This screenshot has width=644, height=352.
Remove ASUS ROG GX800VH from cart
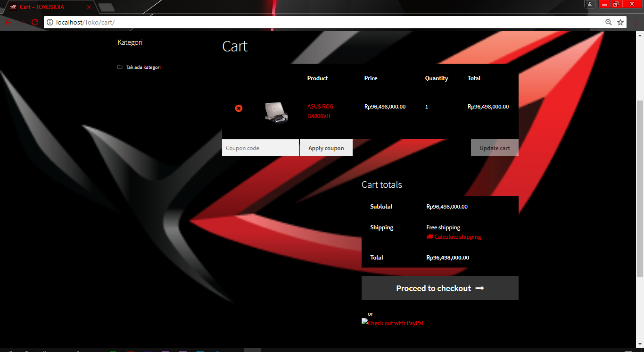pos(239,109)
